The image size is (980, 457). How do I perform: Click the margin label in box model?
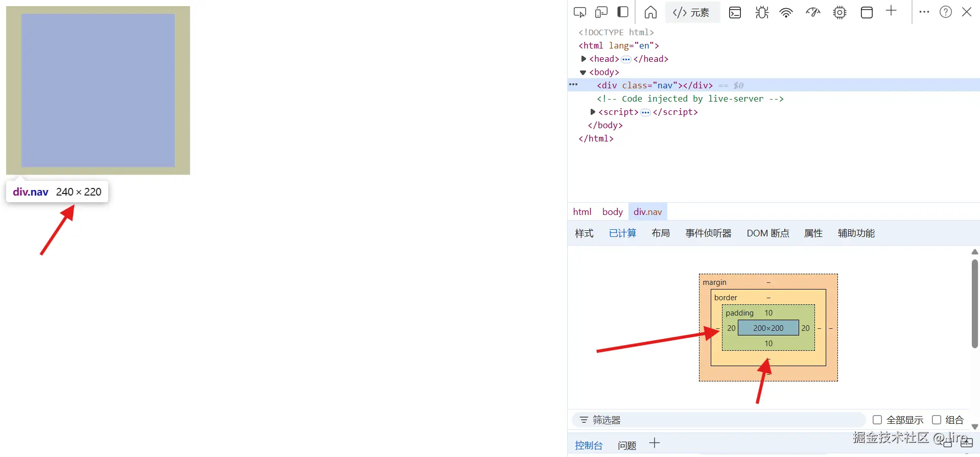[x=714, y=282]
